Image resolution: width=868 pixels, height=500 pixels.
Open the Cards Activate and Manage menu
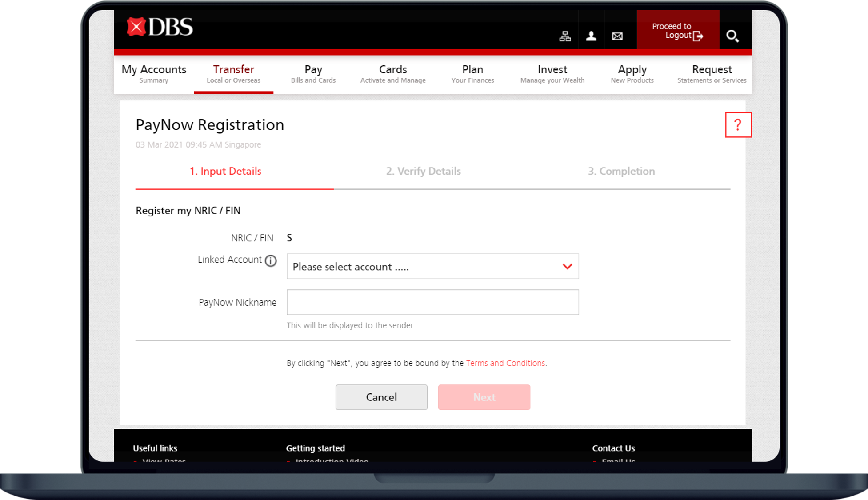click(x=393, y=74)
